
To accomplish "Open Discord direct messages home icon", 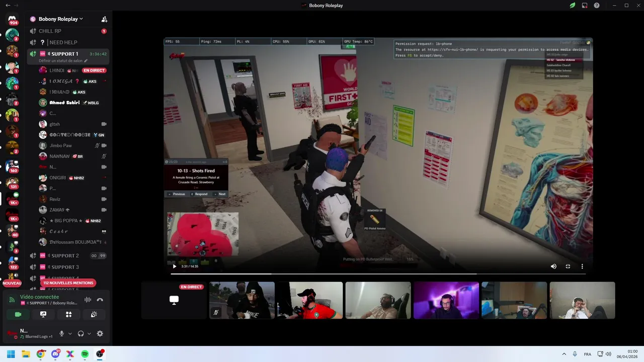I will (x=12, y=19).
